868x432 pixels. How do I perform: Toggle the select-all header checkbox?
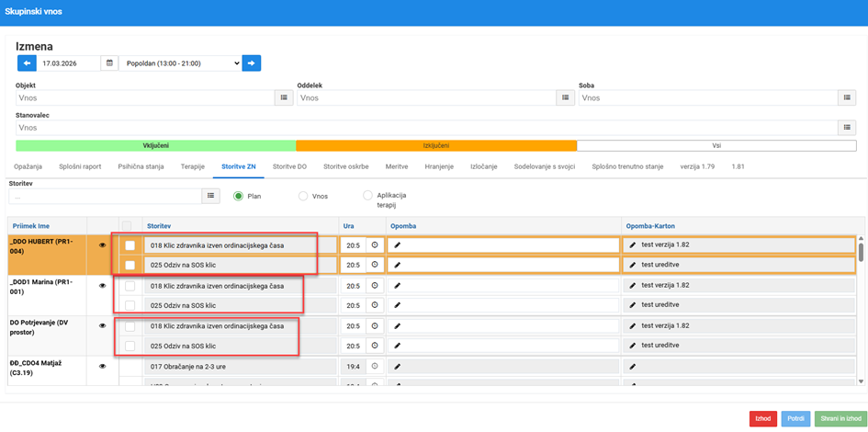[128, 225]
